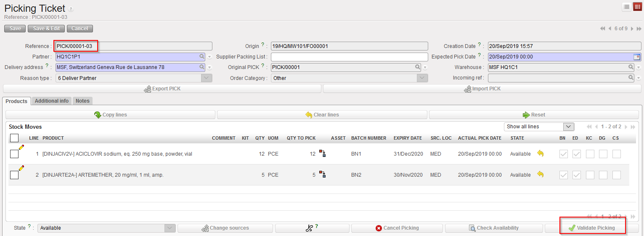Screen dimensions: 644x236
Task: Expand the Show all lines dropdown
Action: tap(568, 127)
